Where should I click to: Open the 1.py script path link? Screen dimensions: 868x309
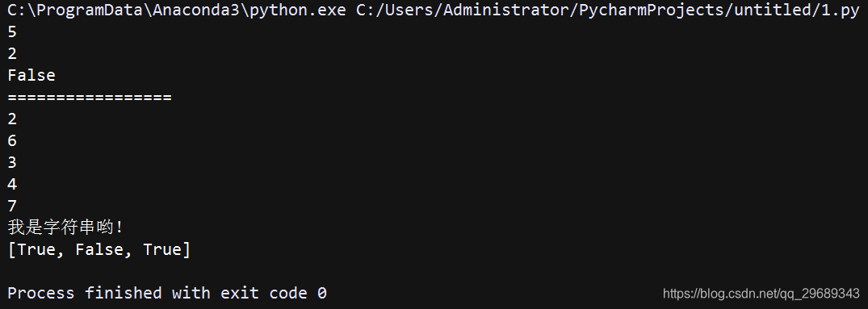[607, 11]
